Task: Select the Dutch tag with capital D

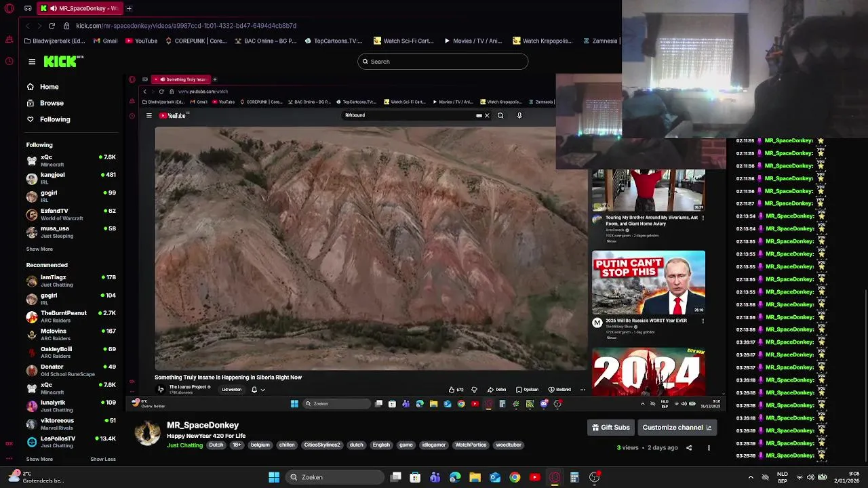Action: (x=216, y=445)
